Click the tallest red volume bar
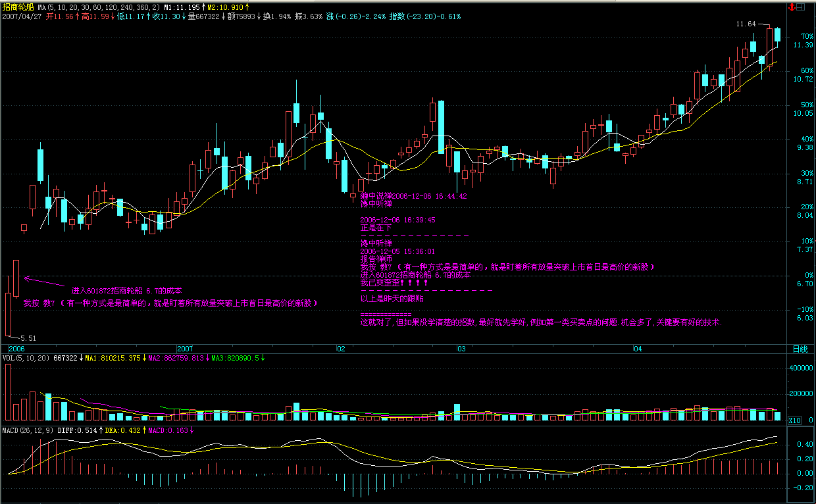The image size is (816, 504). [x=9, y=391]
